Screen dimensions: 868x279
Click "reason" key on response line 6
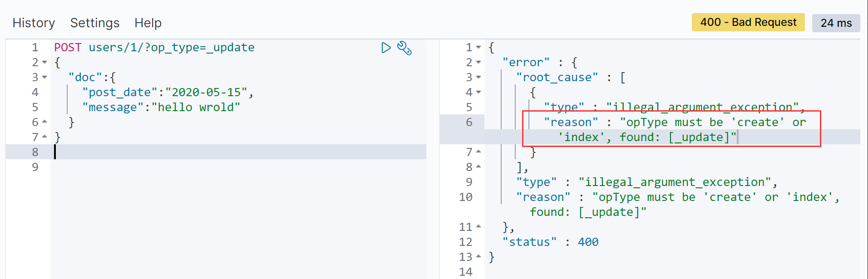(x=571, y=122)
